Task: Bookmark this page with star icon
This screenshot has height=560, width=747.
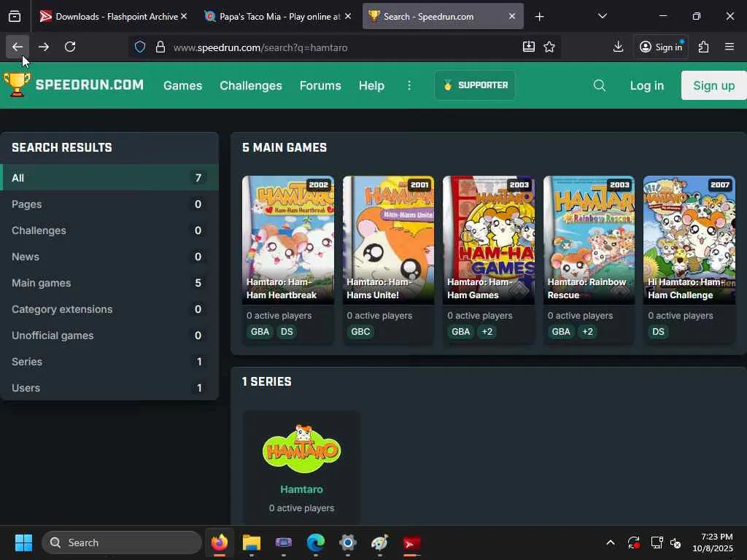Action: pos(549,47)
